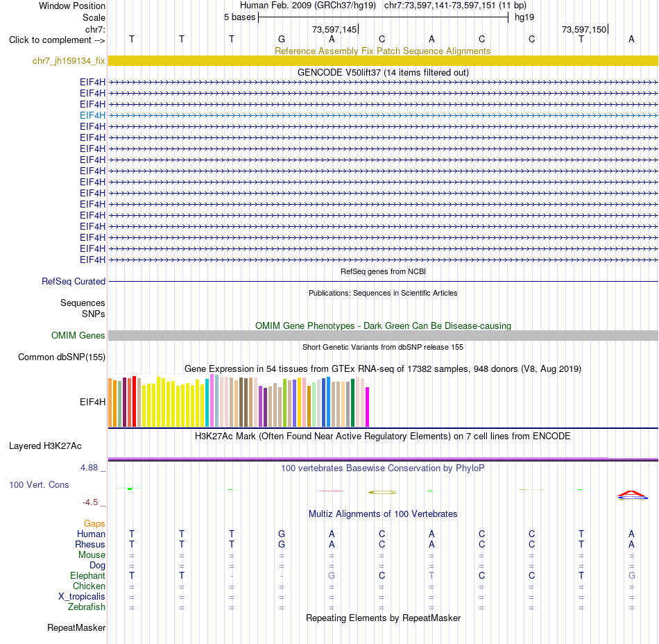Click the 'Click to complement -->' label
Screen dimensions: 659x644
[x=57, y=40]
